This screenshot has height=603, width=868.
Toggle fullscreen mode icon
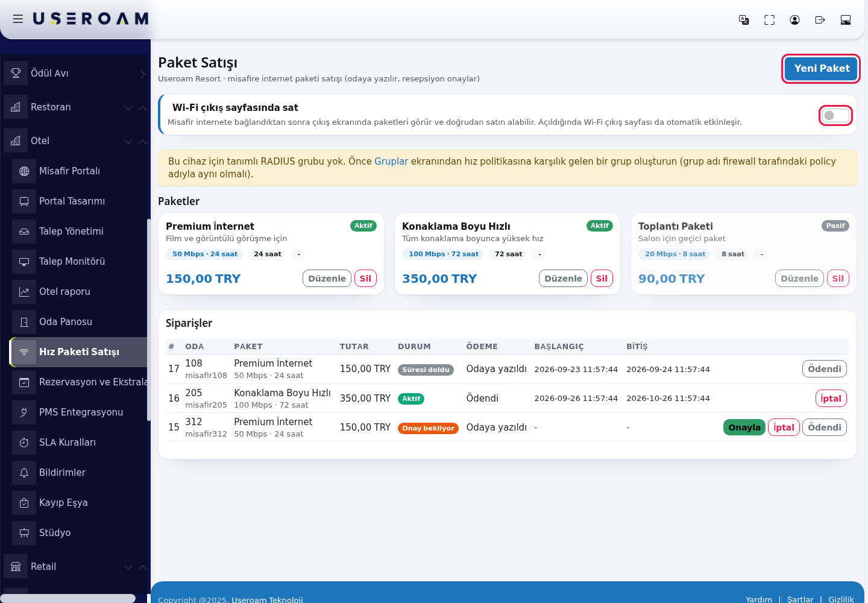[769, 20]
